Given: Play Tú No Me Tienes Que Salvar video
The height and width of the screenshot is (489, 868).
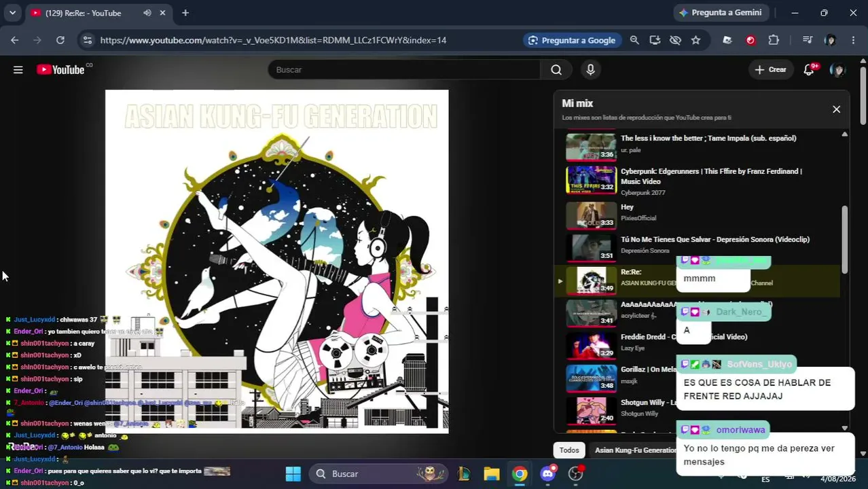Looking at the screenshot, I should point(715,239).
